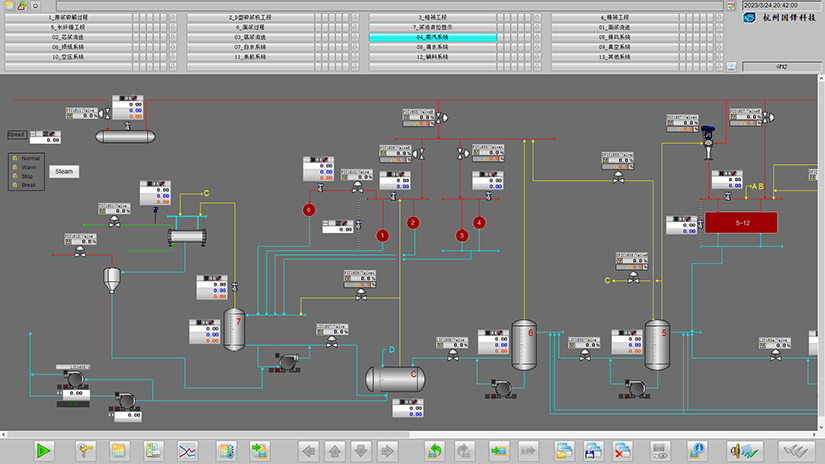Click the up arrow navigation icon
This screenshot has width=825, height=464.
pyautogui.click(x=336, y=450)
